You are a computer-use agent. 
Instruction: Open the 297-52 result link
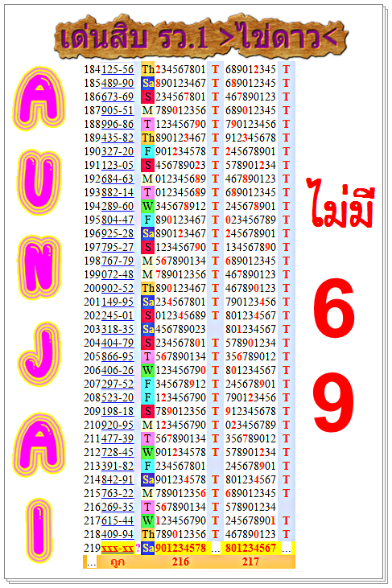[118, 384]
